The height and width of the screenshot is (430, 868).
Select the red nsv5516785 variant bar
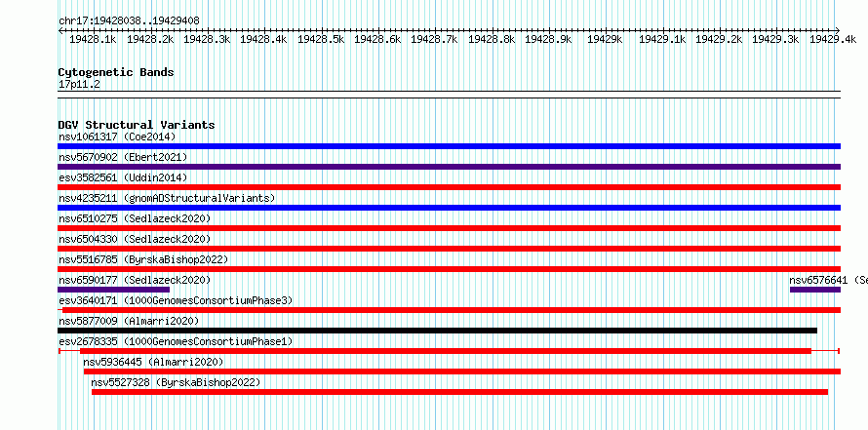pos(449,269)
